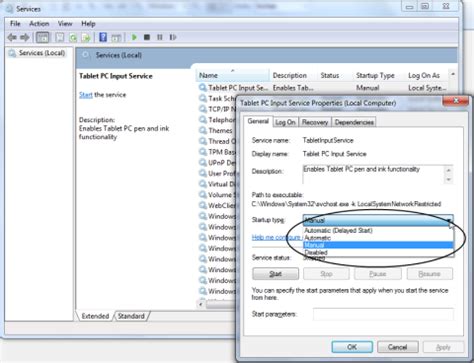
Task: Click the Start parameters input field
Action: pos(383,314)
